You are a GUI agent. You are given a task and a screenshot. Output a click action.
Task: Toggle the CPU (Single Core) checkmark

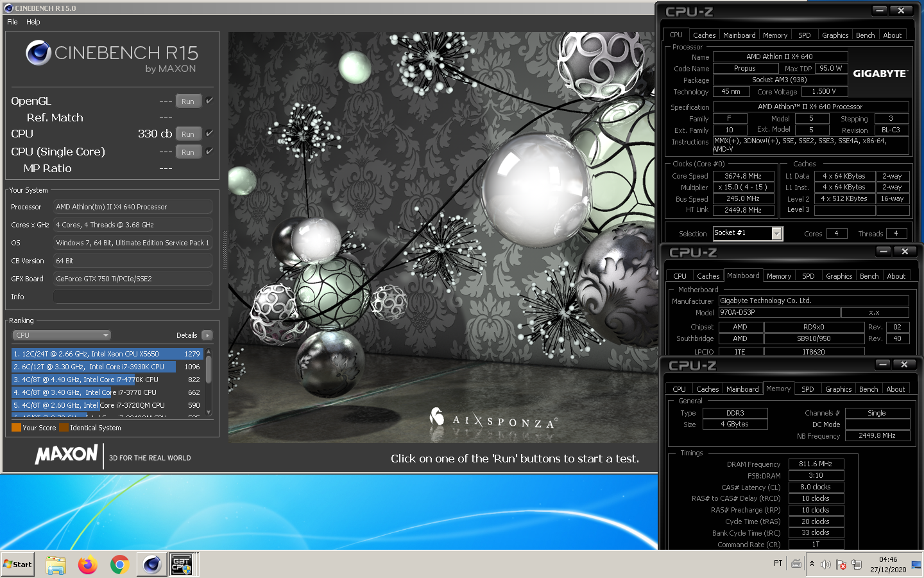[209, 152]
